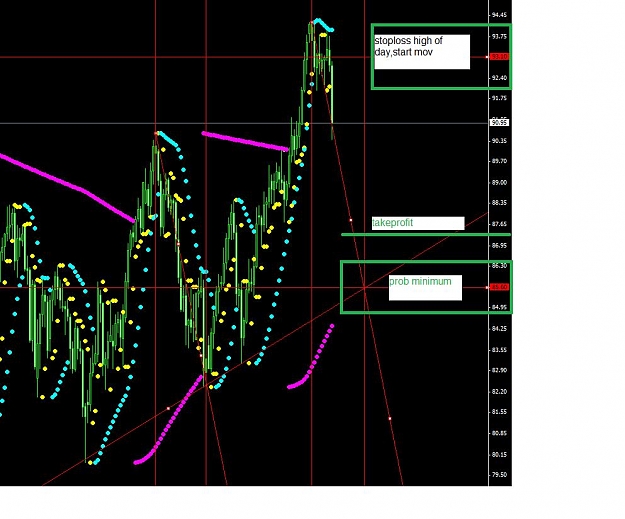Image resolution: width=625 pixels, height=519 pixels.
Task: Click the 84.95 price axis label
Action: pos(499,307)
